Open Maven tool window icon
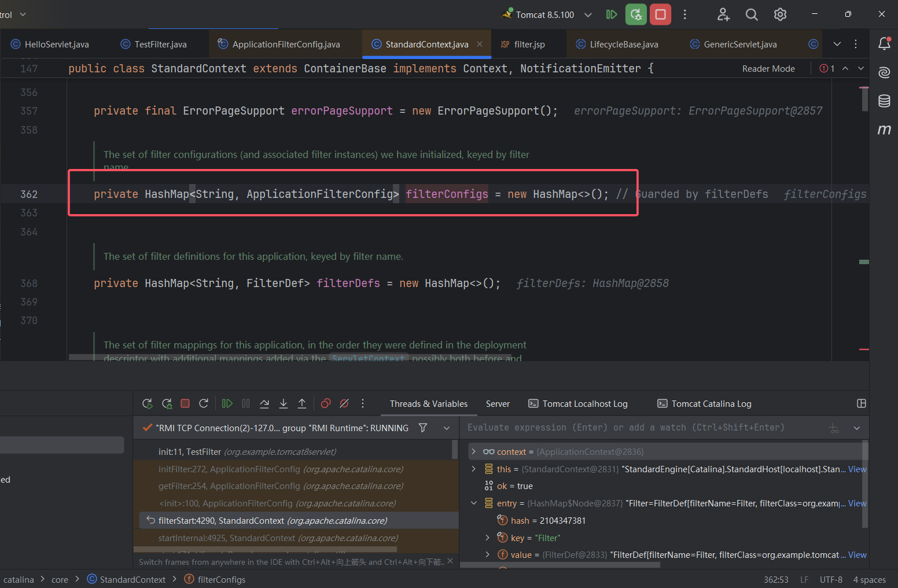Viewport: 898px width, 588px height. click(x=884, y=129)
